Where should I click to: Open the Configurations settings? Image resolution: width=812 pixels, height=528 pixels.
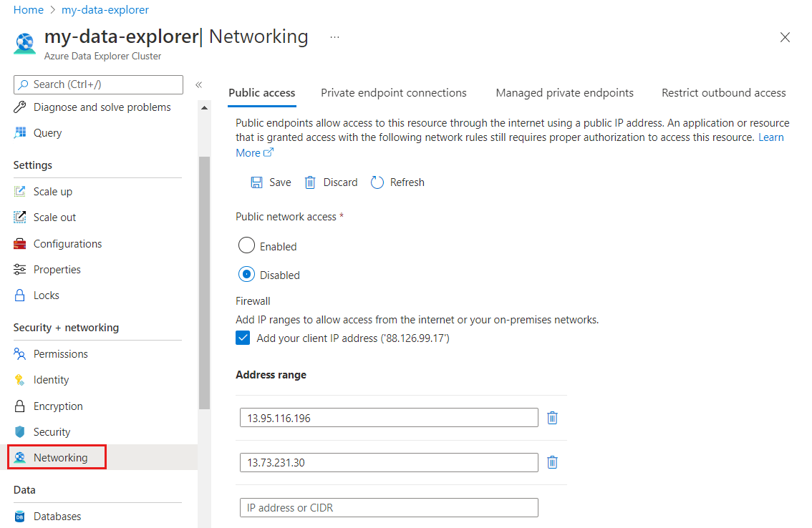click(x=67, y=243)
